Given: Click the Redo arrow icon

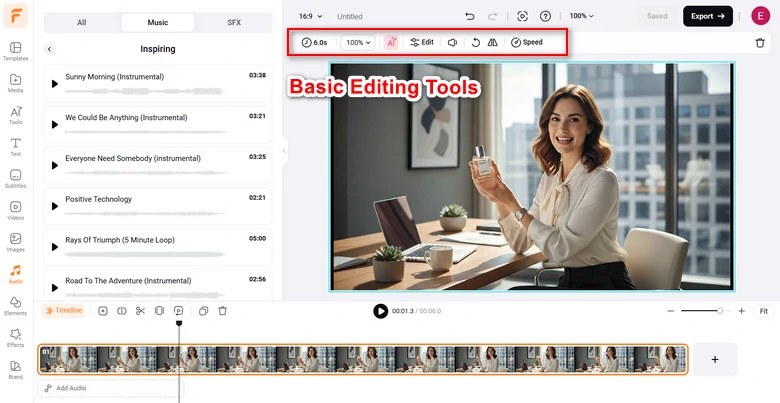Looking at the screenshot, I should point(492,16).
